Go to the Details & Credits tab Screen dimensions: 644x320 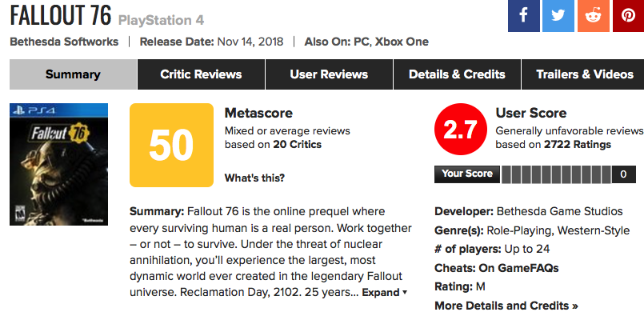click(457, 74)
